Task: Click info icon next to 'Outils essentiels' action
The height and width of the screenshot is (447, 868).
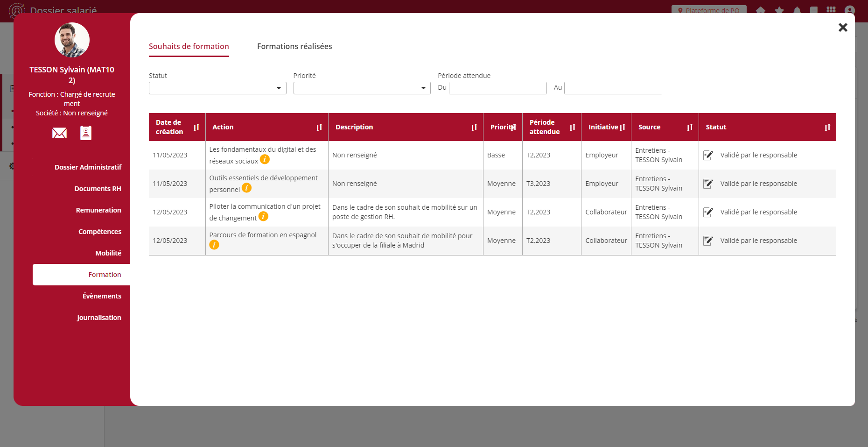Action: click(247, 188)
